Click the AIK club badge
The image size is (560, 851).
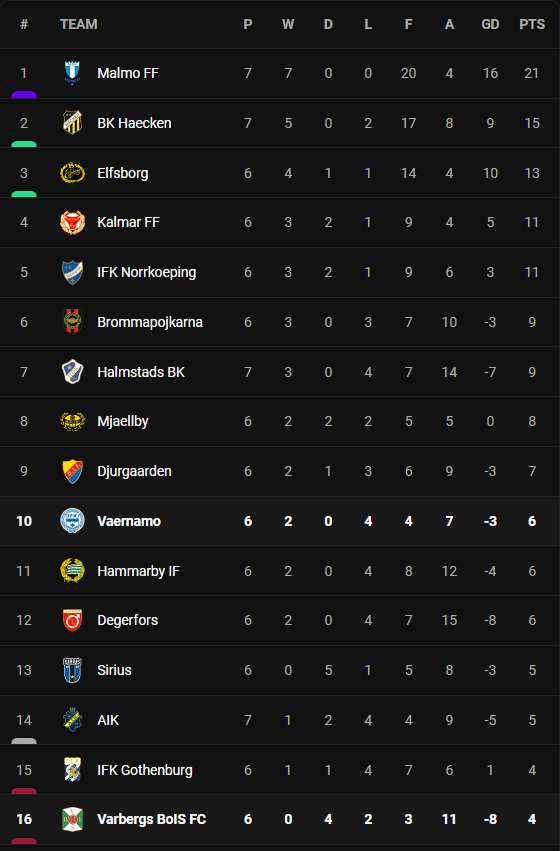pos(72,720)
